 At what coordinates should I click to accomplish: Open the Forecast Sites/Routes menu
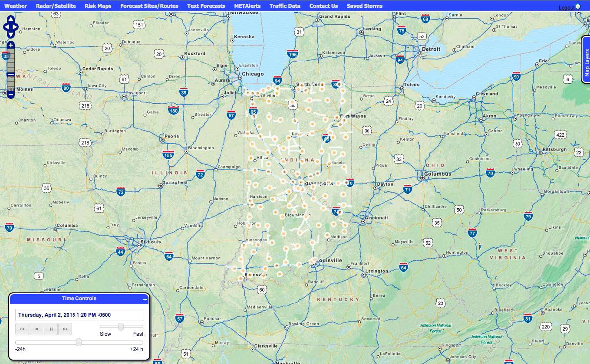tap(149, 6)
